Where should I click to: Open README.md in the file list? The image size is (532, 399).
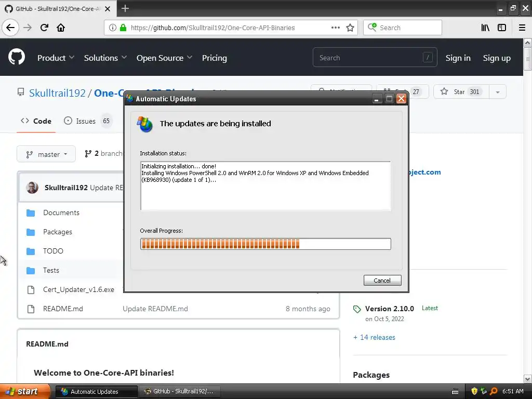(x=63, y=309)
